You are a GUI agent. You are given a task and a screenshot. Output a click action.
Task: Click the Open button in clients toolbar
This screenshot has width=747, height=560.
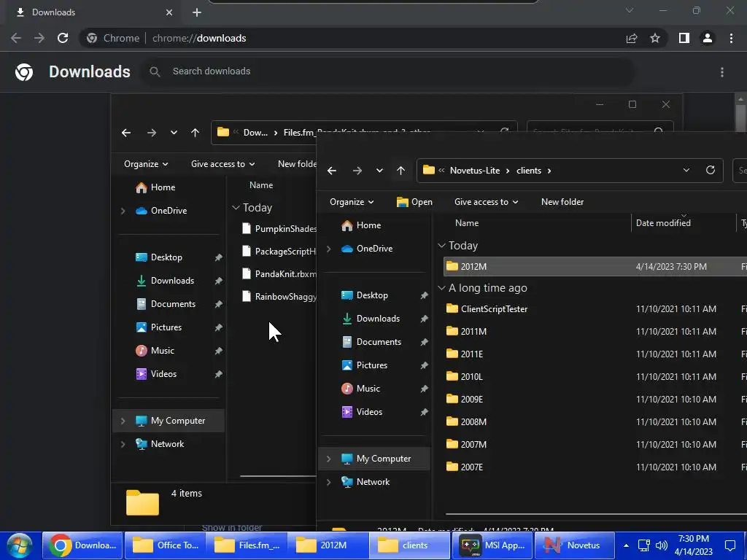(x=414, y=202)
